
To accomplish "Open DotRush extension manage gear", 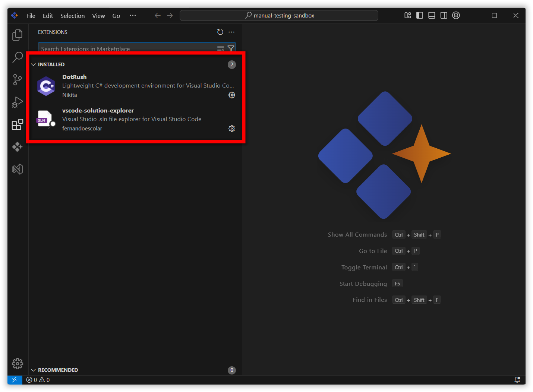I will tap(232, 95).
